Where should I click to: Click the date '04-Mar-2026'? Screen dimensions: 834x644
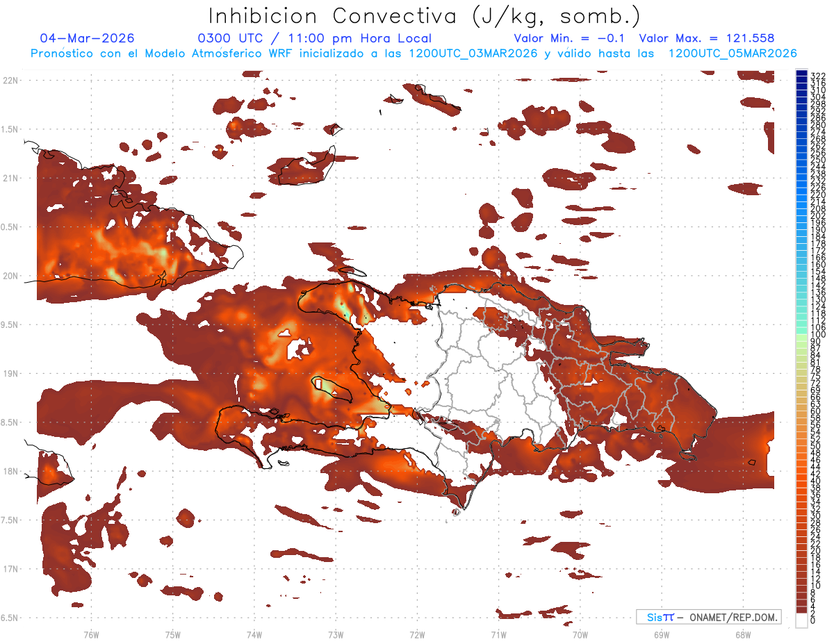(x=88, y=38)
